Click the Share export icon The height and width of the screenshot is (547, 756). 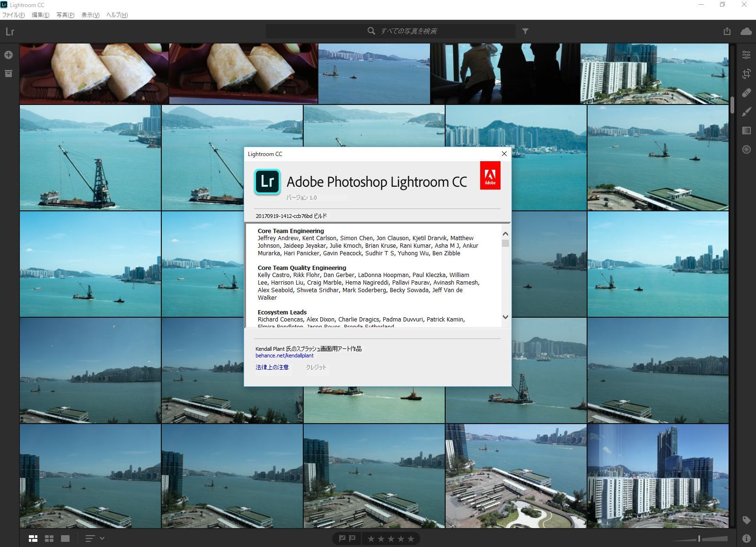727,31
